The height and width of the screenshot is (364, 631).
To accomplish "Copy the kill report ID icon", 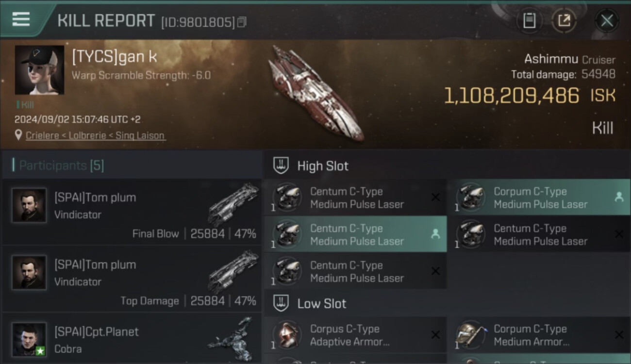I will tap(242, 22).
